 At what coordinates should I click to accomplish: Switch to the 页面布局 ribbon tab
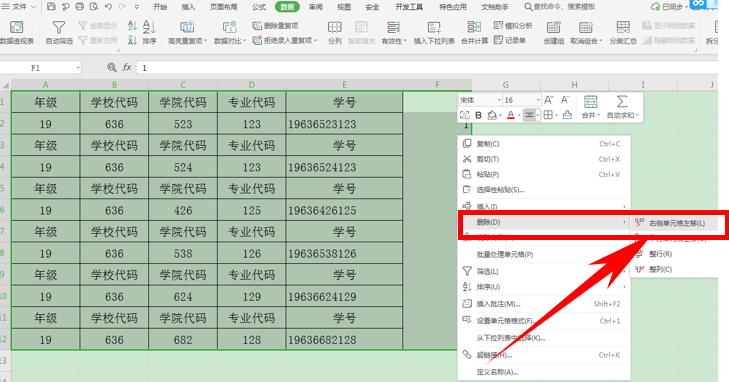click(223, 7)
